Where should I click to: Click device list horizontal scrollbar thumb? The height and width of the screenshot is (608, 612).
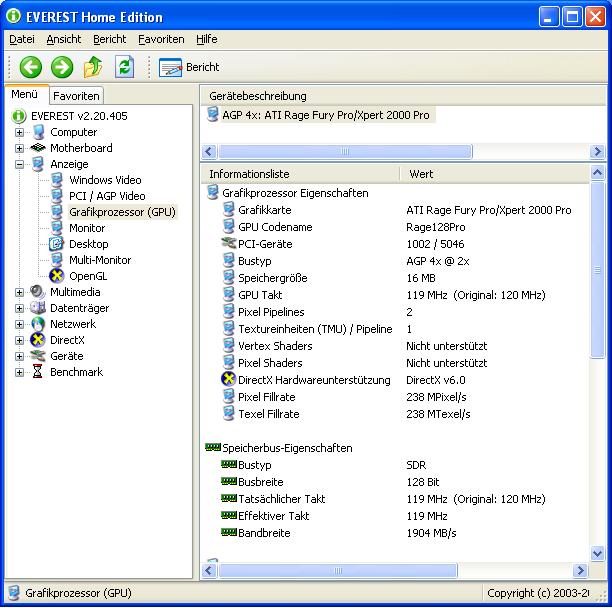tap(345, 151)
